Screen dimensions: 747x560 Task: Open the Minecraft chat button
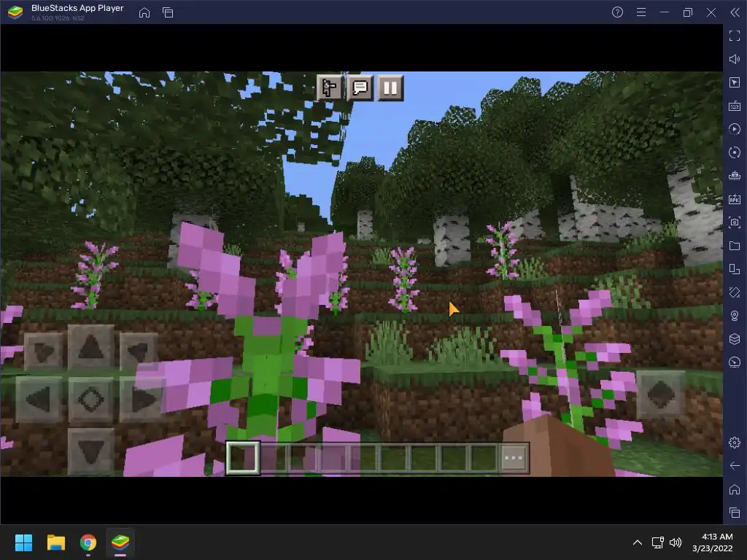pos(360,87)
